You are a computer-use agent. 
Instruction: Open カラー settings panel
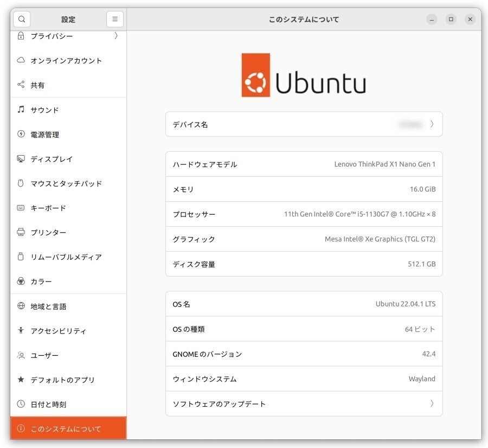coord(68,281)
